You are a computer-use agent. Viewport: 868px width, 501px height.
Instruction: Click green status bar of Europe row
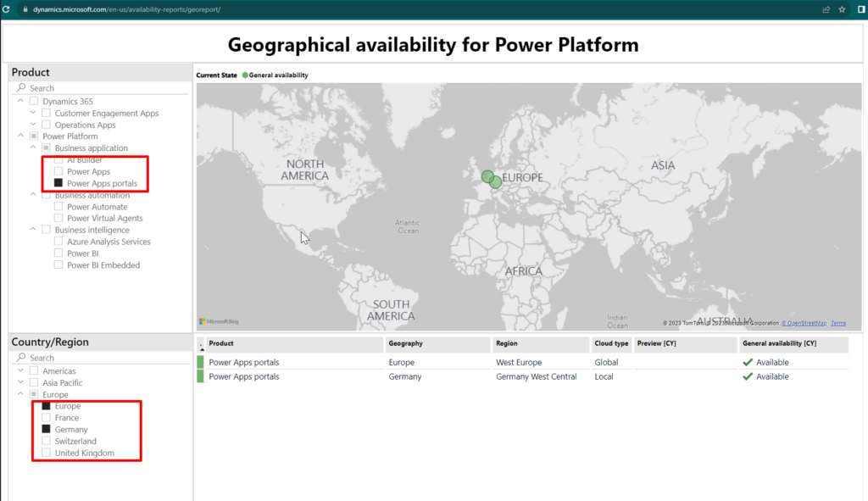point(200,362)
